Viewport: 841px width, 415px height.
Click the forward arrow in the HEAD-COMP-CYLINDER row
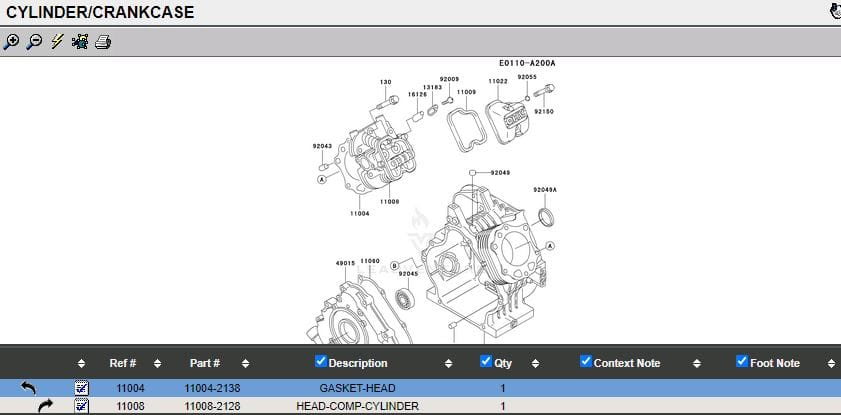(x=46, y=406)
